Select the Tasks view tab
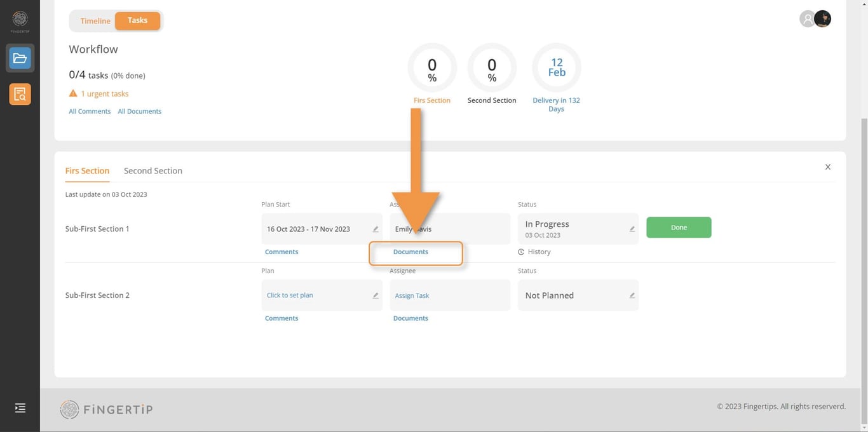Screen dimensions: 868x432 point(137,20)
